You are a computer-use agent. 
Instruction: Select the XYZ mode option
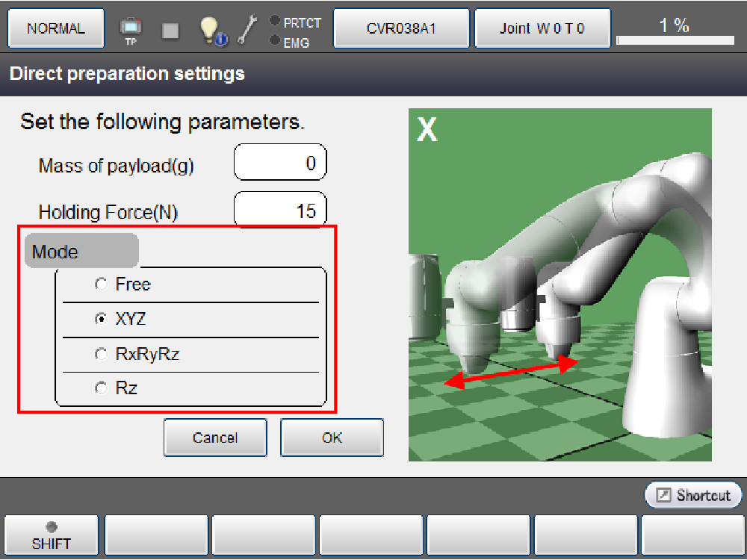[x=101, y=320]
